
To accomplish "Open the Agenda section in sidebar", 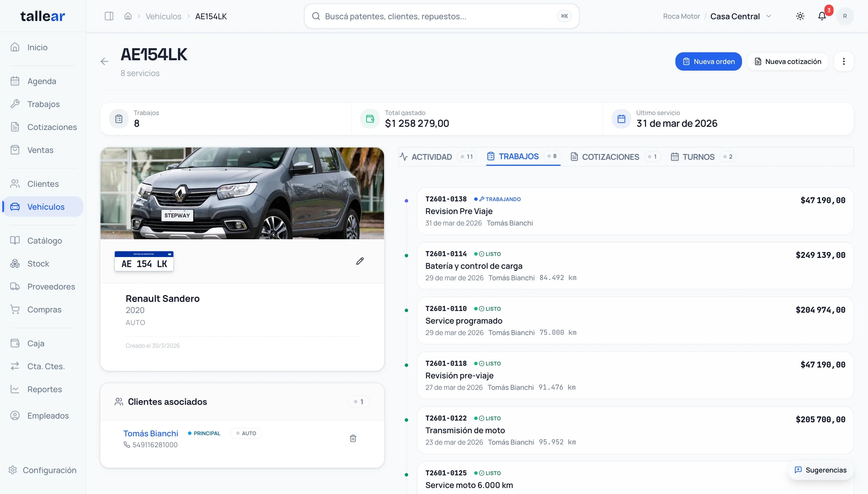I will point(41,81).
